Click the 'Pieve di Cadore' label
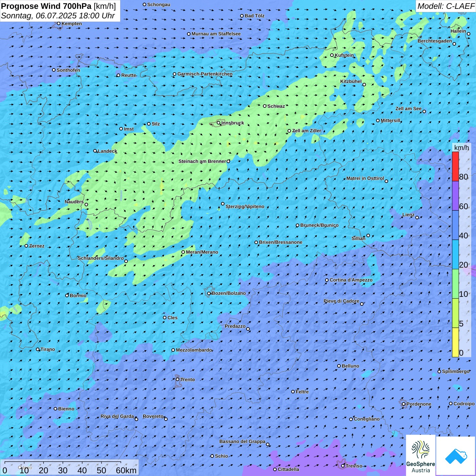Viewport: 476px width, 476px height. pos(341,301)
